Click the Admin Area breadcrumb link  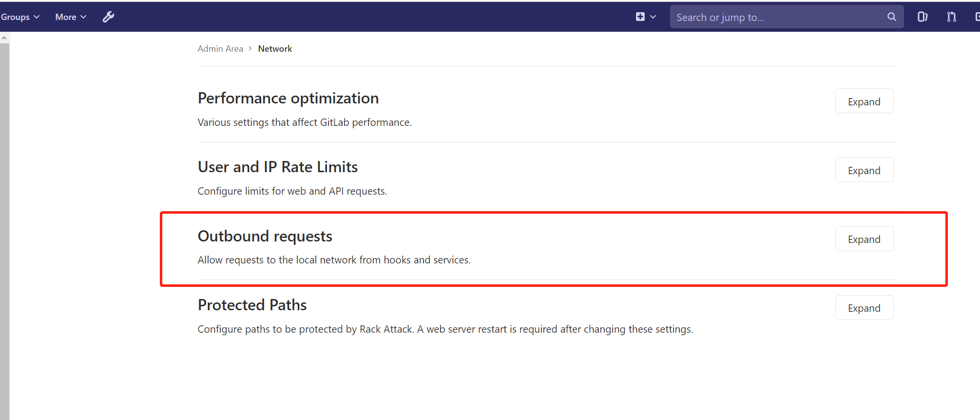tap(220, 49)
